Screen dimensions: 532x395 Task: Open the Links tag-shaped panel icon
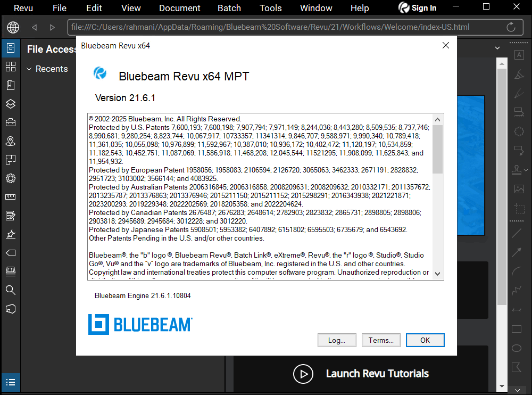(11, 253)
